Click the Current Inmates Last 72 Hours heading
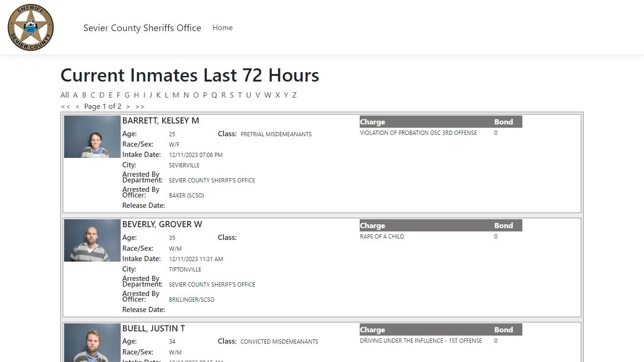Viewport: 644px width, 362px height. (x=190, y=75)
